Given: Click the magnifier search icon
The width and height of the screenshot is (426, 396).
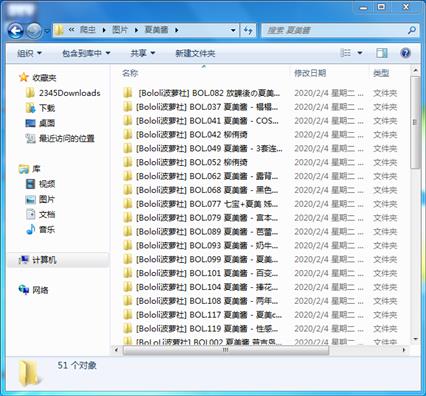Looking at the screenshot, I should [412, 30].
